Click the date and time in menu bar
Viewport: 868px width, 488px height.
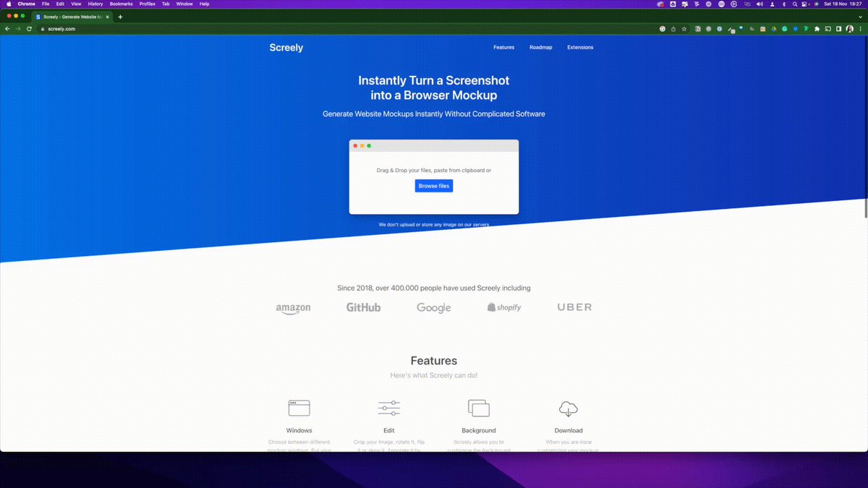click(843, 4)
